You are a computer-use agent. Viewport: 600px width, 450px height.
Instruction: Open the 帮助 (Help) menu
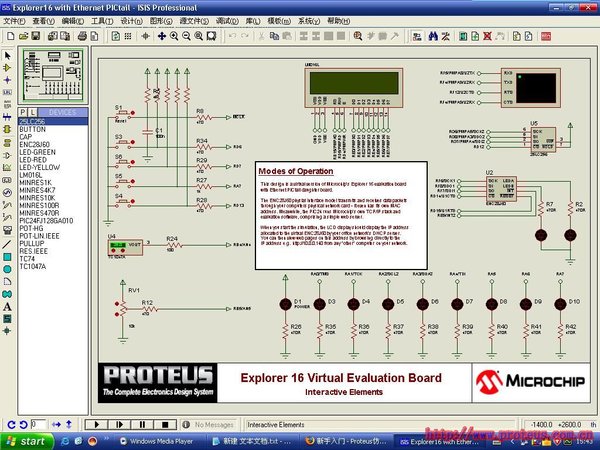338,19
